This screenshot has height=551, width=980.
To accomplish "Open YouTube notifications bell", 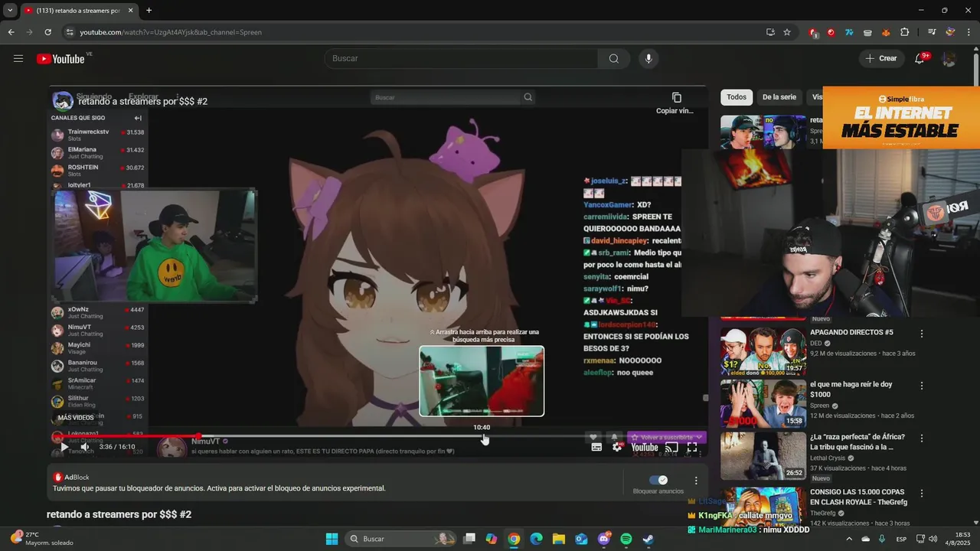I will 920,59.
